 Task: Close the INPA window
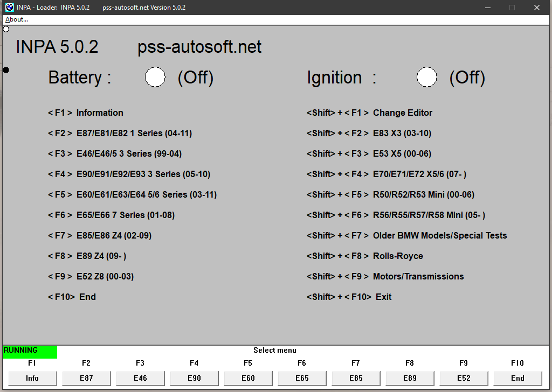(x=536, y=8)
